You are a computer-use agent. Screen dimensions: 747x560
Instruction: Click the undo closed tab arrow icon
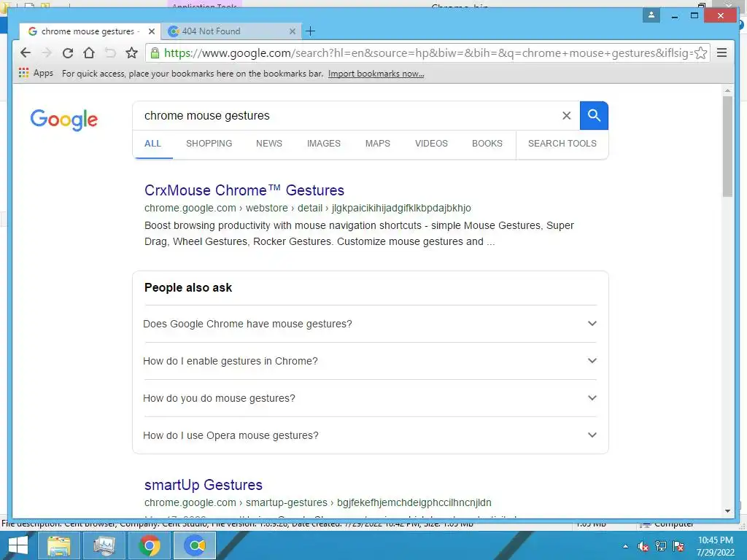[110, 52]
